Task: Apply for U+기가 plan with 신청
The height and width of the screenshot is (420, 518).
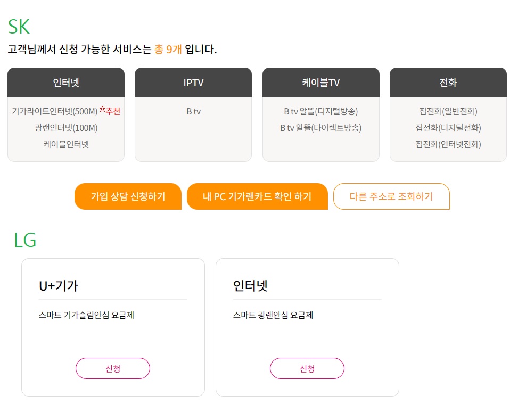Action: coord(113,368)
